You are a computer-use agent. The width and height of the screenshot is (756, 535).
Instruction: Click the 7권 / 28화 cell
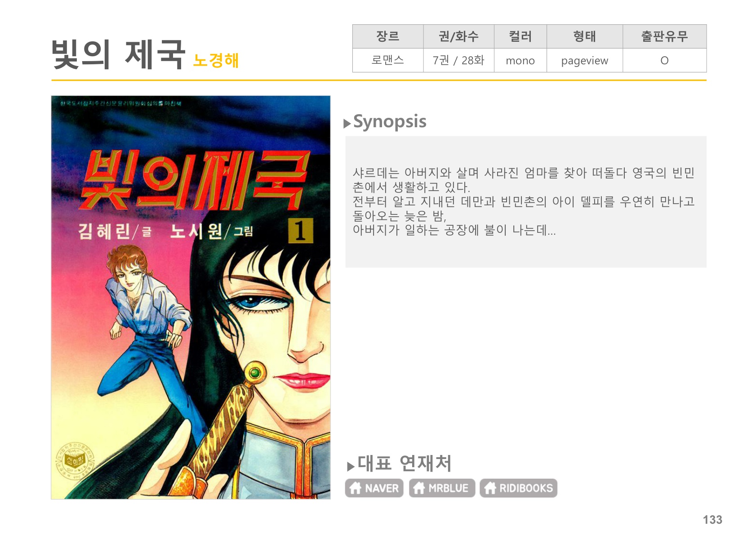pyautogui.click(x=458, y=60)
